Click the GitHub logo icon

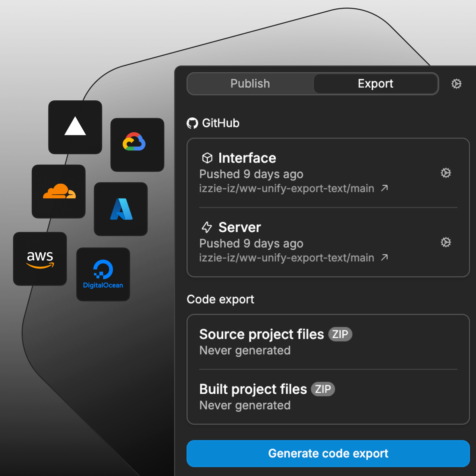(x=193, y=123)
